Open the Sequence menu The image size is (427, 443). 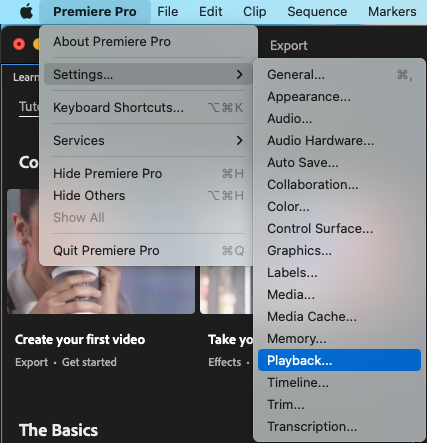tap(317, 12)
